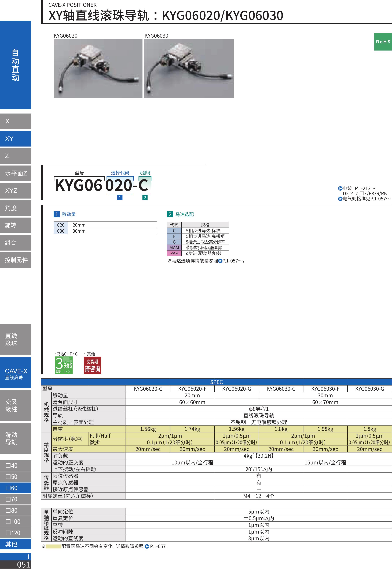Click the red delivery inquiry badge
The image size is (392, 580).
pyautogui.click(x=92, y=365)
